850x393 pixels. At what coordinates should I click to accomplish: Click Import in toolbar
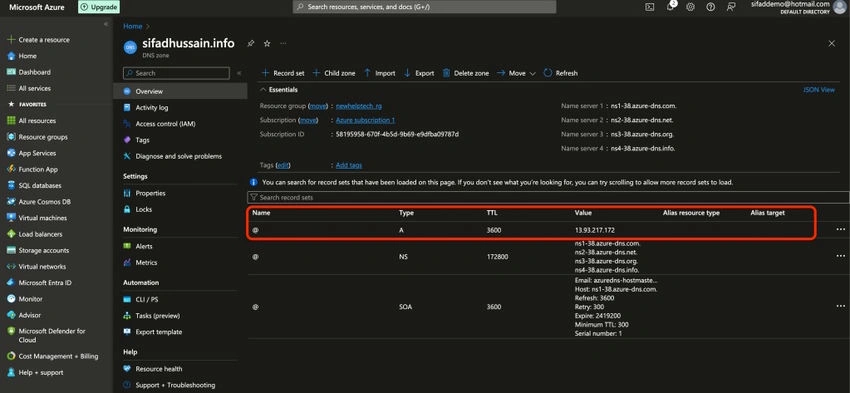[x=379, y=73]
